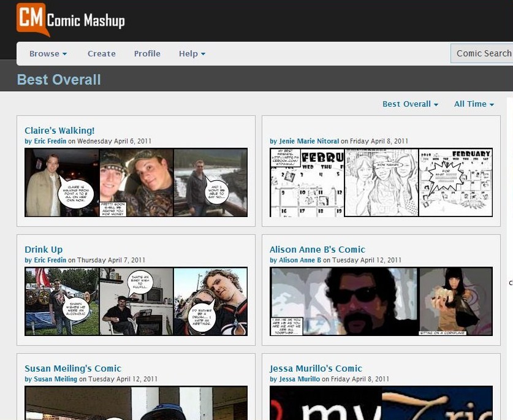The image size is (513, 420).
Task: Open the Claire's Walking! comic title
Action: [59, 131]
